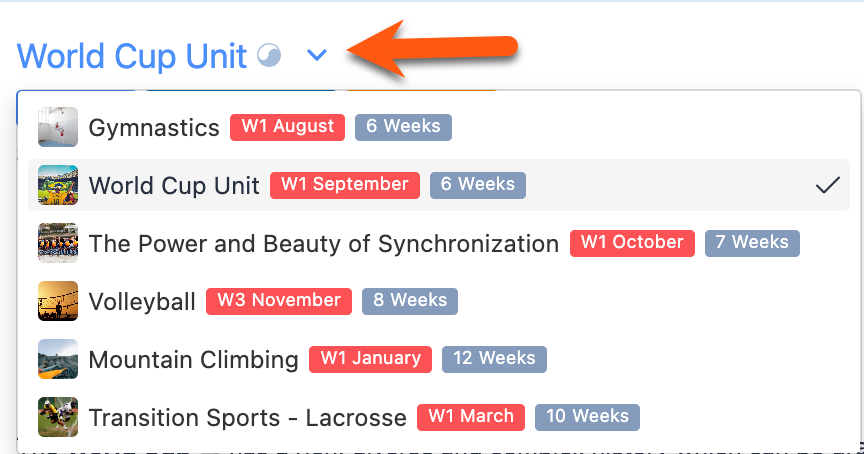Screen dimensions: 864x454
Task: Click the World Cup Unit thumbnail icon
Action: click(58, 185)
